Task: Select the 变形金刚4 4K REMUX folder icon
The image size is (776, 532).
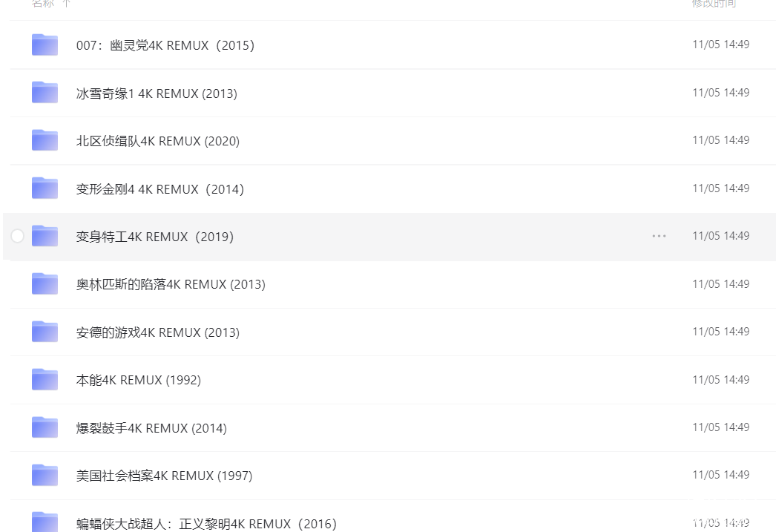Action: tap(45, 188)
